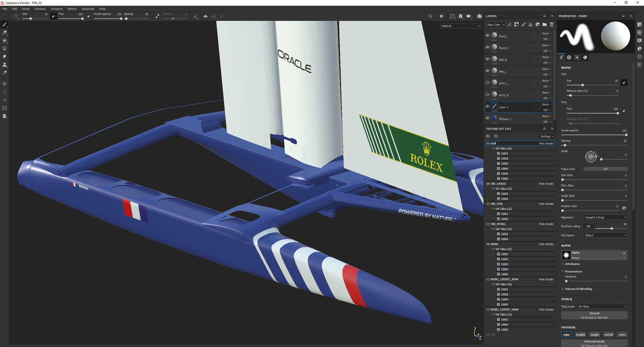Open History icon in right dock
The width and height of the screenshot is (644, 347).
pos(640,57)
